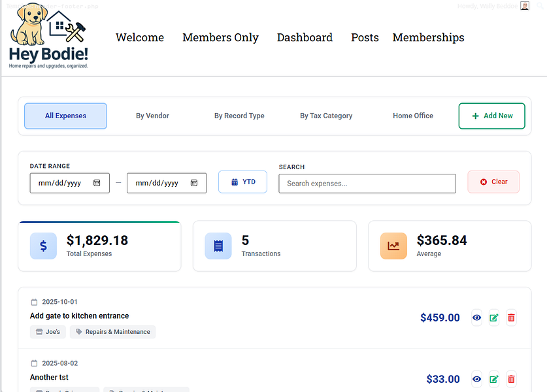Click the receipt Transactions icon
The width and height of the screenshot is (547, 392).
tap(218, 246)
